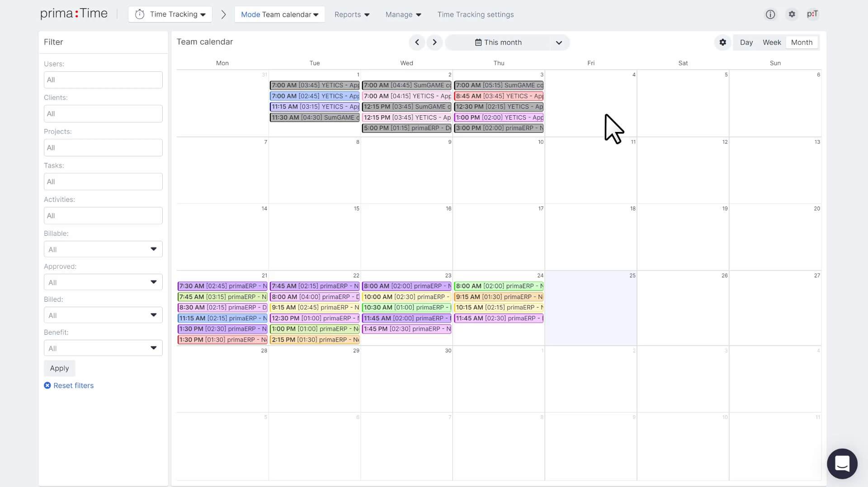This screenshot has width=868, height=487.
Task: Open Tuesday 1st 11:15 AM YETICS entry
Action: pyautogui.click(x=315, y=107)
